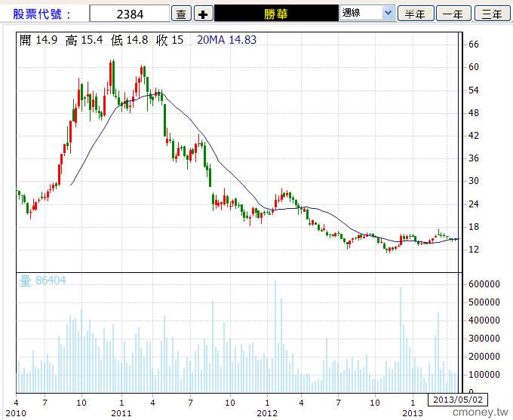Click the 查 search button

(x=181, y=14)
